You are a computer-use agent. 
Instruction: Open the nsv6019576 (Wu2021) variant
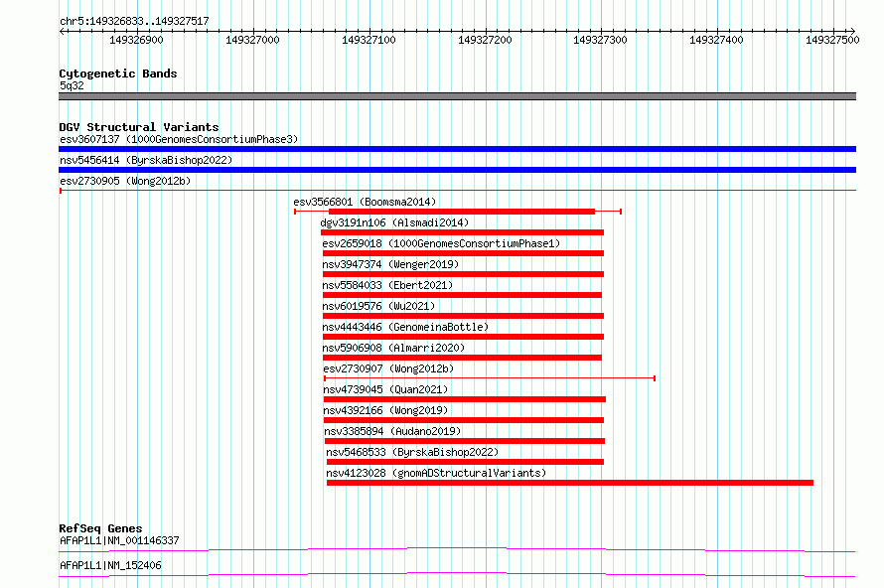click(378, 306)
